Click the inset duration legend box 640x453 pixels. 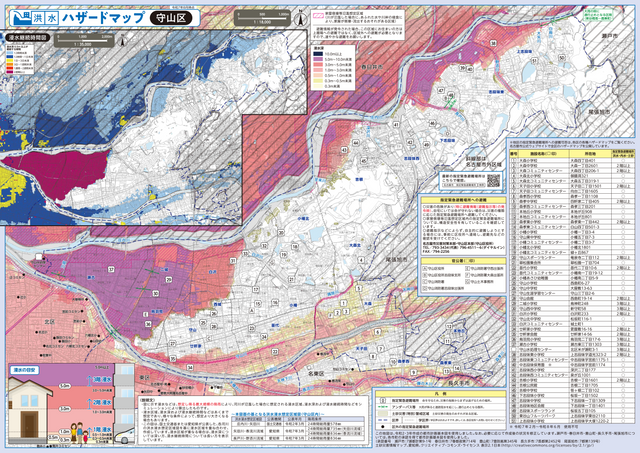20,59
